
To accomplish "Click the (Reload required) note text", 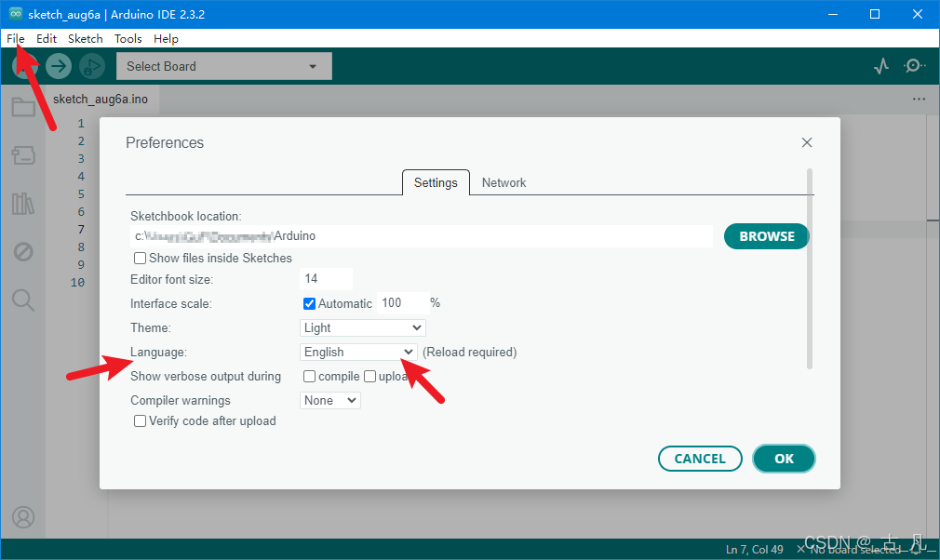I will [469, 353].
